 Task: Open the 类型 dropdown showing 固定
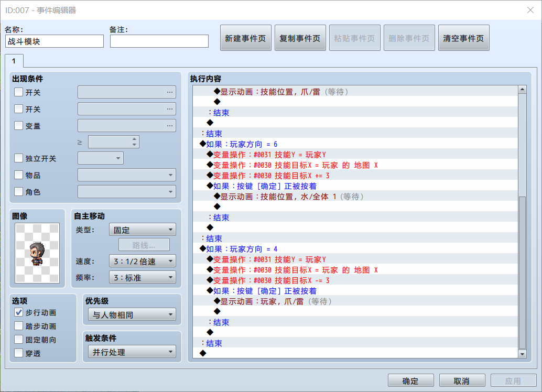143,230
